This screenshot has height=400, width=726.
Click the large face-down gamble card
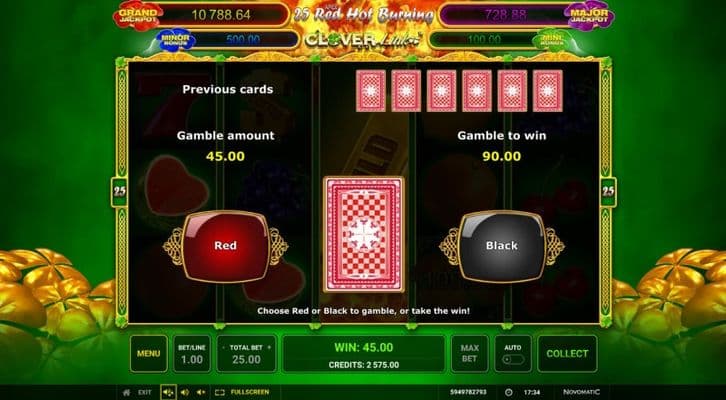(x=363, y=234)
